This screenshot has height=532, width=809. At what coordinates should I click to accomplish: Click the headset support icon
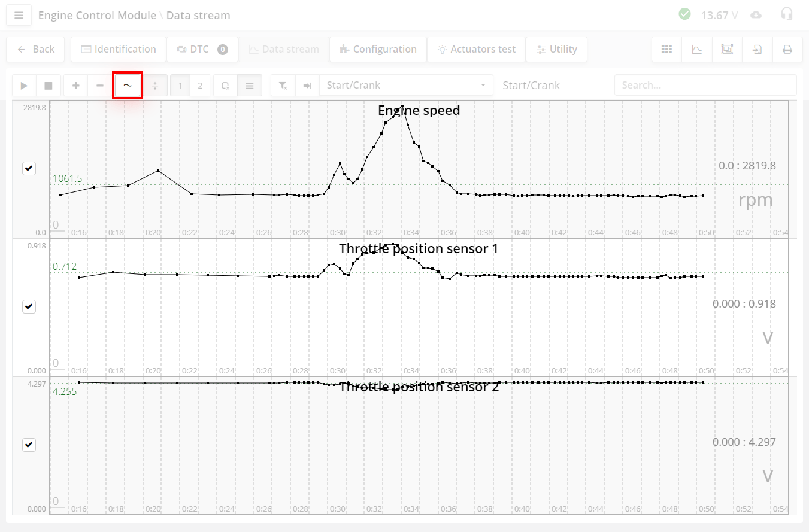coord(787,14)
